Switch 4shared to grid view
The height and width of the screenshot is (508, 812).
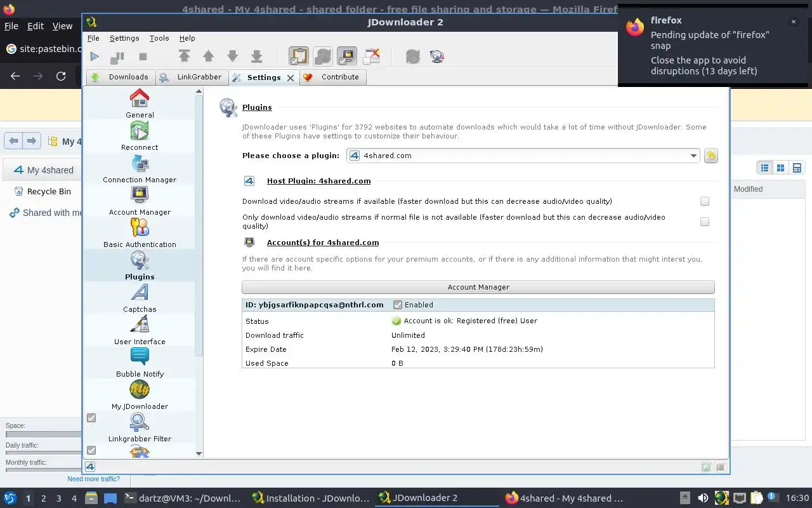click(781, 168)
